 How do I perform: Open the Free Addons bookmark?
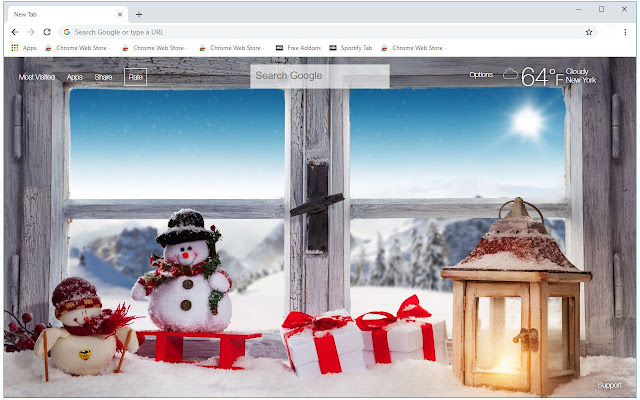[298, 48]
